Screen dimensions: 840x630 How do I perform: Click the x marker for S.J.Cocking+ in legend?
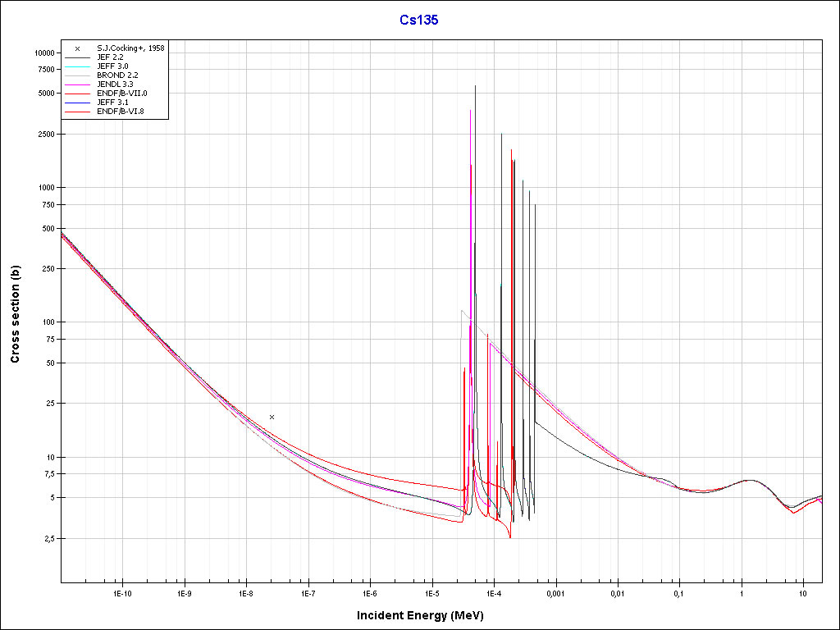click(77, 48)
